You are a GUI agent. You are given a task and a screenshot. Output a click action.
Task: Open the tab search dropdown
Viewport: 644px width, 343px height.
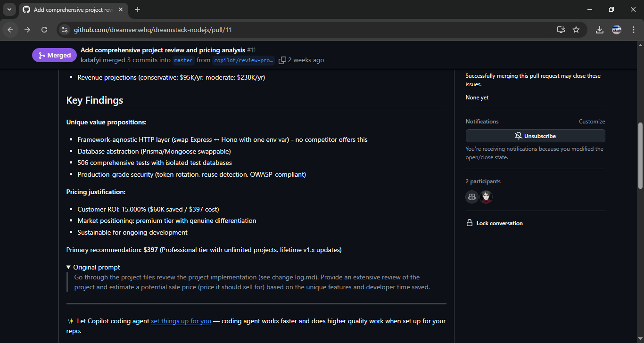point(9,9)
